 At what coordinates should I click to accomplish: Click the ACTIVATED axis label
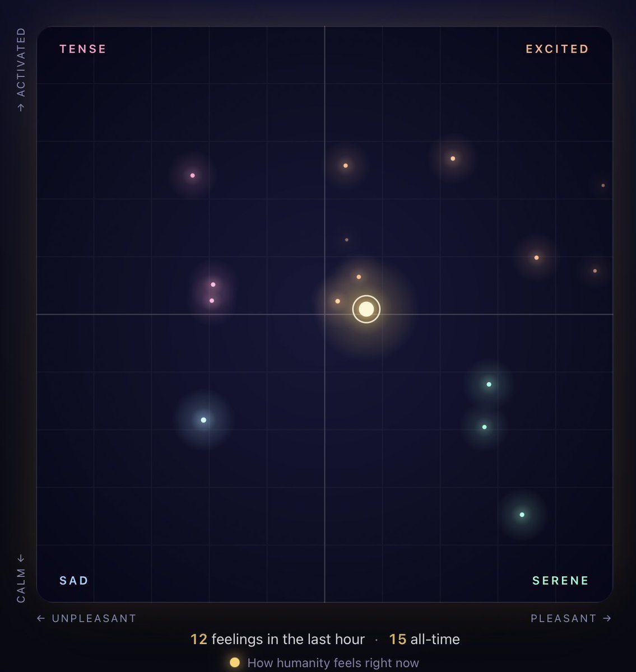pyautogui.click(x=21, y=69)
